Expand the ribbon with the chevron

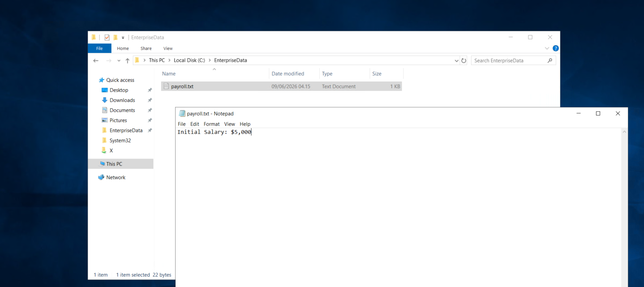point(547,48)
